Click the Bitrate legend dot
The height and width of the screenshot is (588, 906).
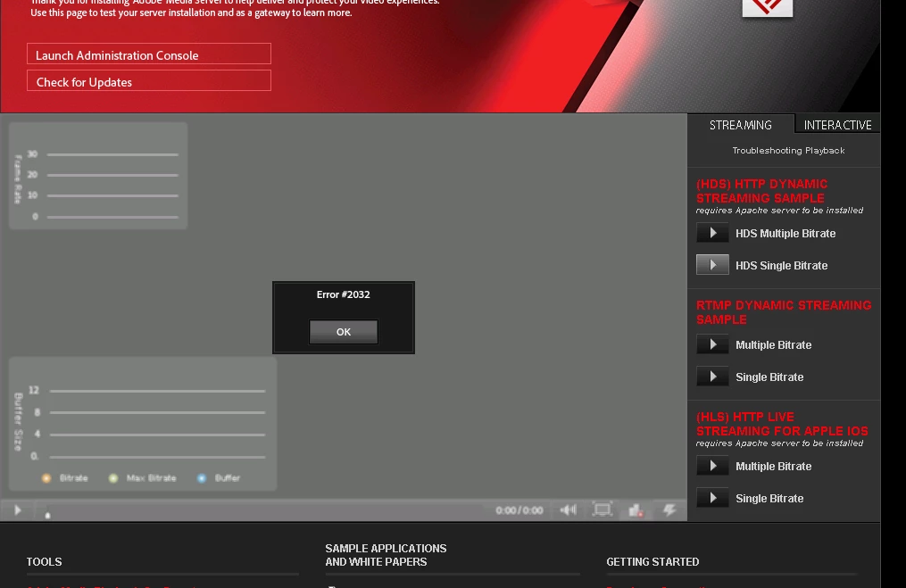(46, 478)
